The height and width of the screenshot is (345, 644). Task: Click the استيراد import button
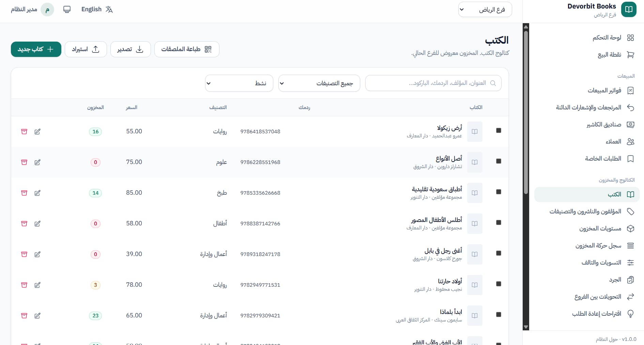[86, 49]
